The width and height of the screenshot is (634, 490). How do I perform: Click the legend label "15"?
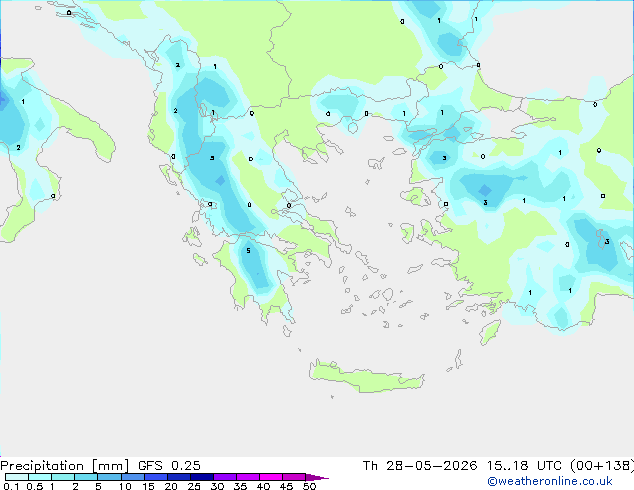click(x=148, y=486)
